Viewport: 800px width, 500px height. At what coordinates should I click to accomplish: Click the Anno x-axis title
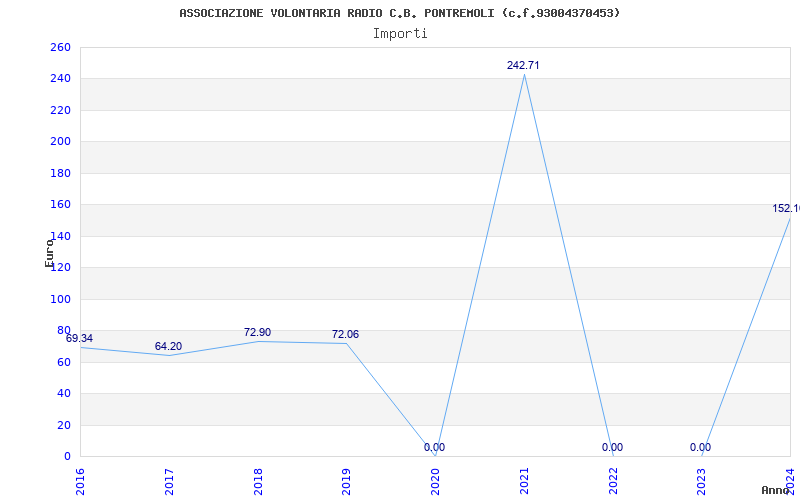pos(776,490)
